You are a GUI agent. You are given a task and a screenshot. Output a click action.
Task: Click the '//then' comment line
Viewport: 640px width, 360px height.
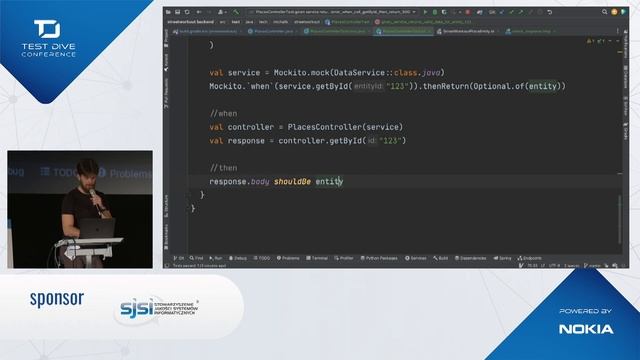pyautogui.click(x=223, y=168)
